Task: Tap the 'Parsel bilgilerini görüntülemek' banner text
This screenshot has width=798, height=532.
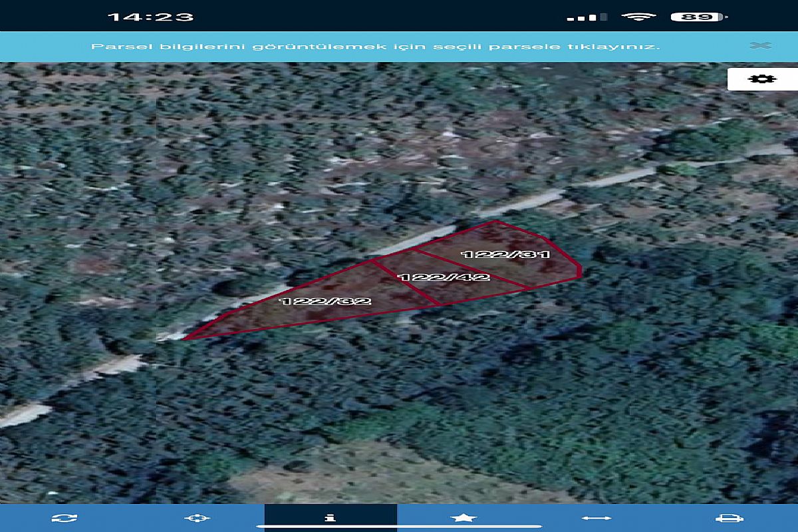Action: pyautogui.click(x=375, y=47)
